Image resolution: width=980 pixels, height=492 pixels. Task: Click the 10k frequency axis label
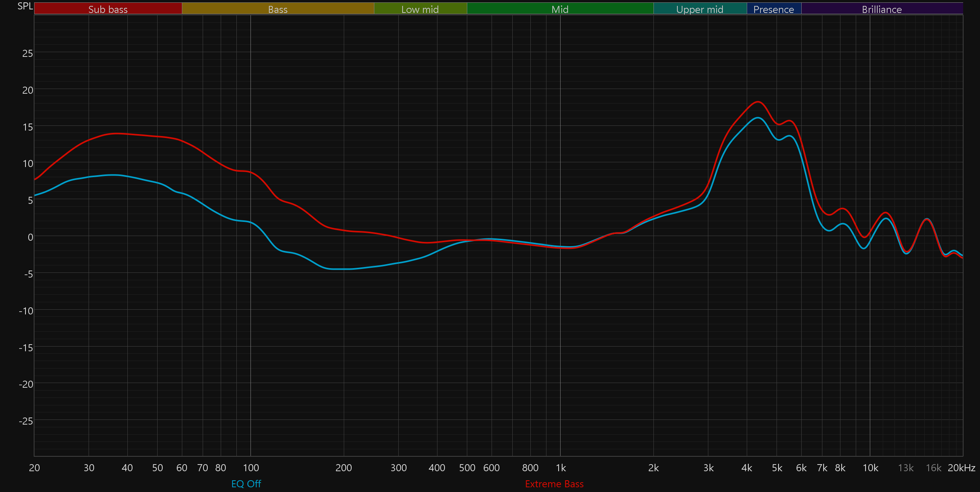click(x=870, y=468)
